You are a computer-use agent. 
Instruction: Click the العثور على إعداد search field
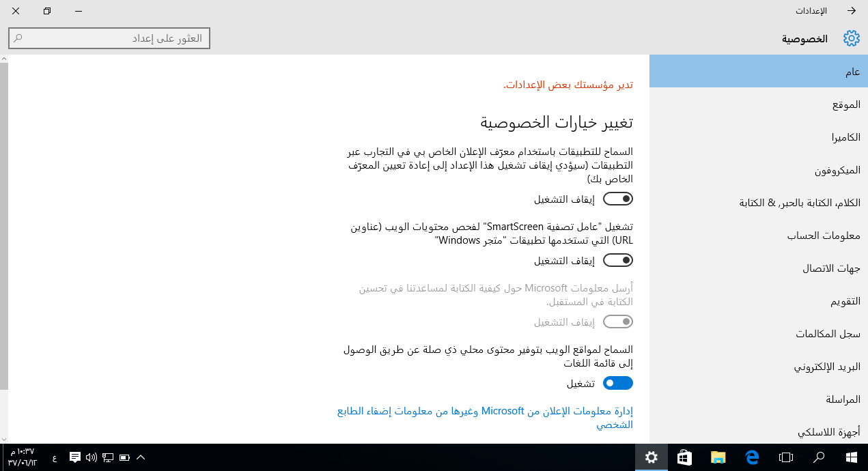tap(109, 38)
